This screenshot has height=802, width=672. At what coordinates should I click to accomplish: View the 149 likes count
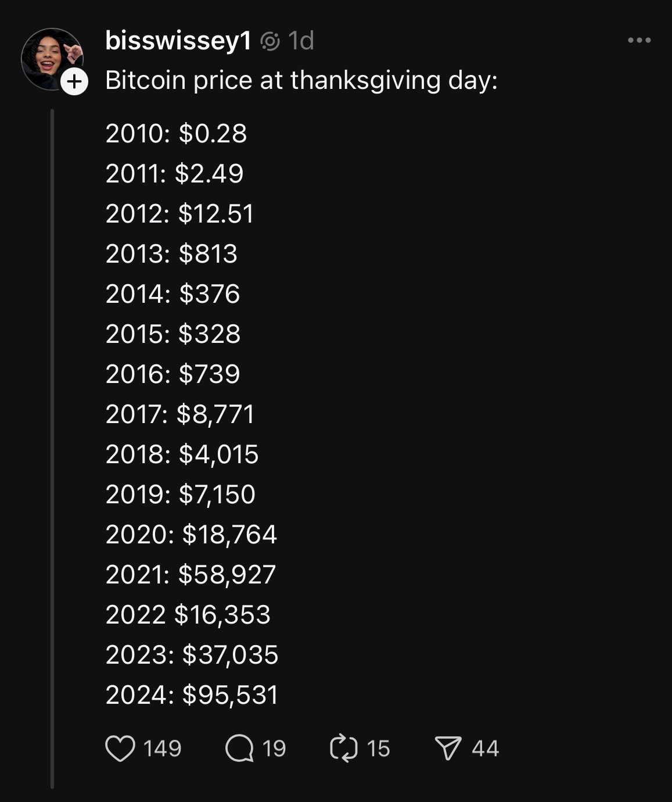point(162,748)
